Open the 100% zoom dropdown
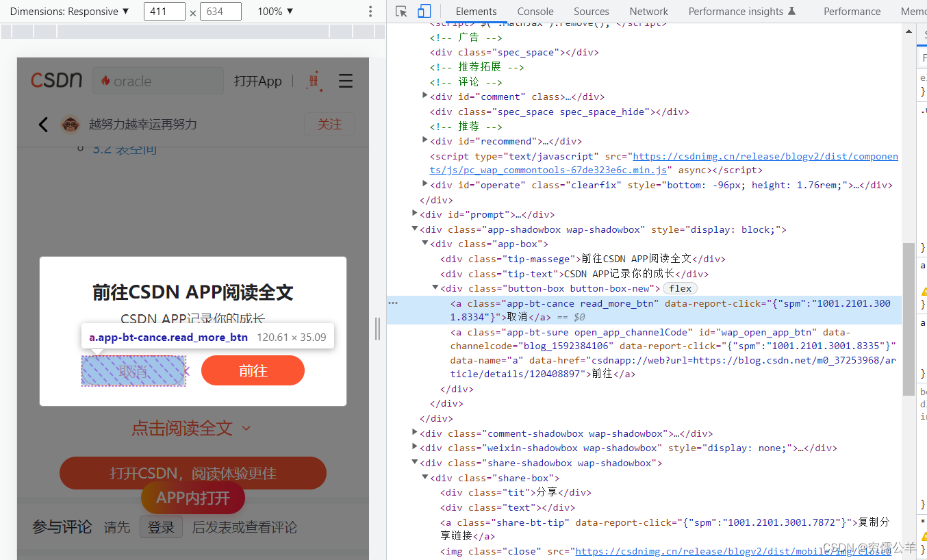Screen dimensions: 927x560 click(275, 12)
